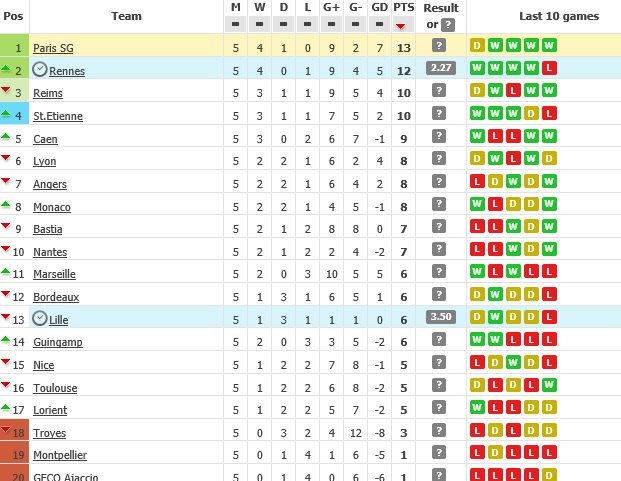Click the green up arrow beside St.Etienne position

click(6, 114)
